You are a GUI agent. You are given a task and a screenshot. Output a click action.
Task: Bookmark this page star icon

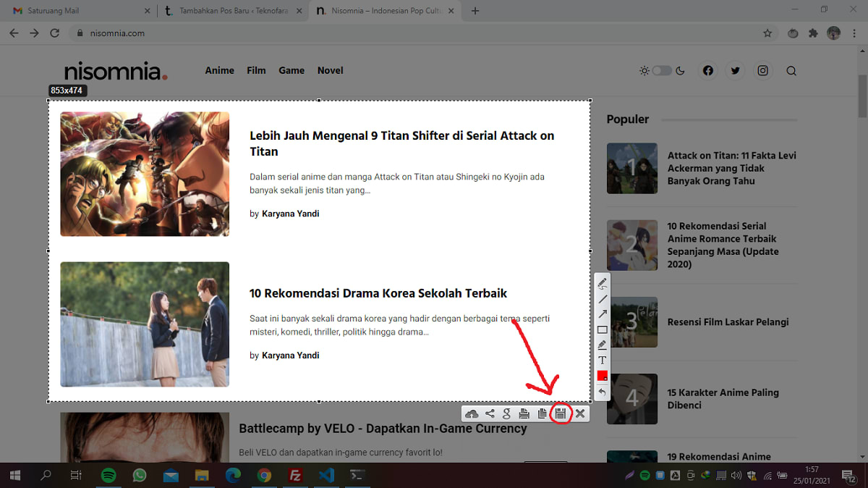point(767,33)
